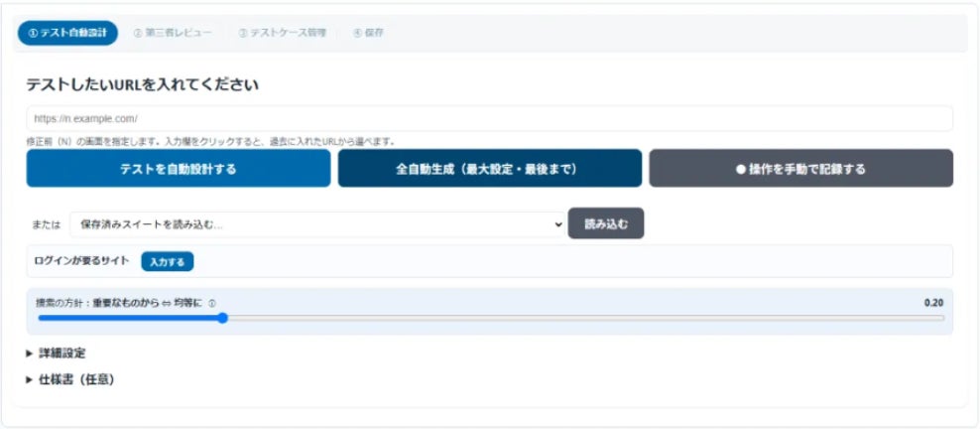Click the gray unfilled part of the slider track

click(585, 318)
